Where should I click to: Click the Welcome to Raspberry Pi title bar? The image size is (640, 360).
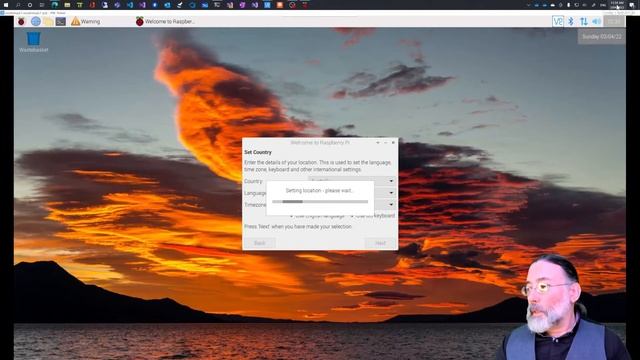point(320,142)
